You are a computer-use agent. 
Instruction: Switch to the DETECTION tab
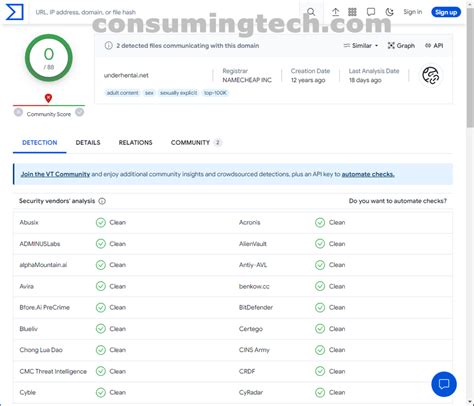tap(40, 142)
